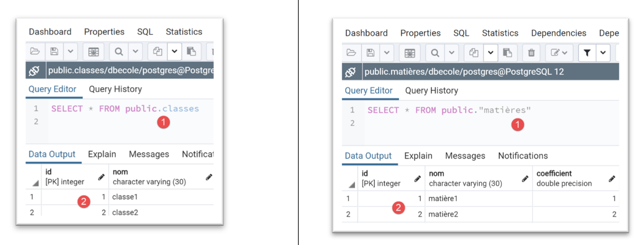Open the Edit dropdown in matières toolbar
This screenshot has width=644, height=245.
(559, 53)
